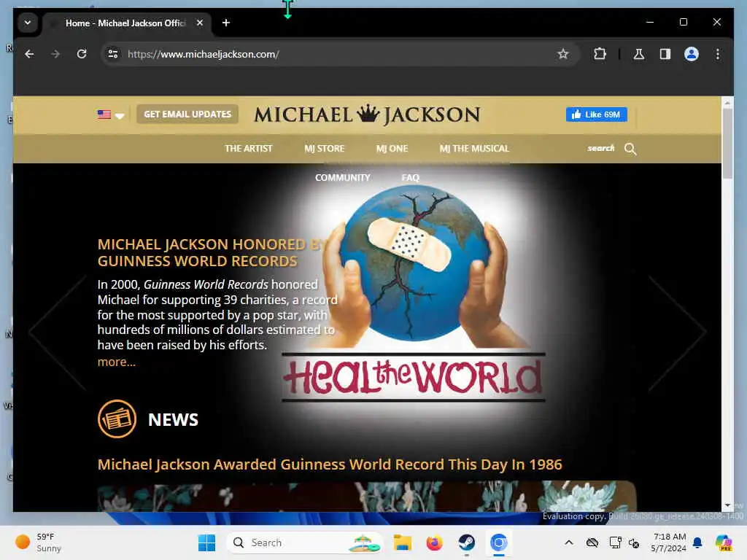Click the orange more... link
The width and height of the screenshot is (747, 560).
116,362
